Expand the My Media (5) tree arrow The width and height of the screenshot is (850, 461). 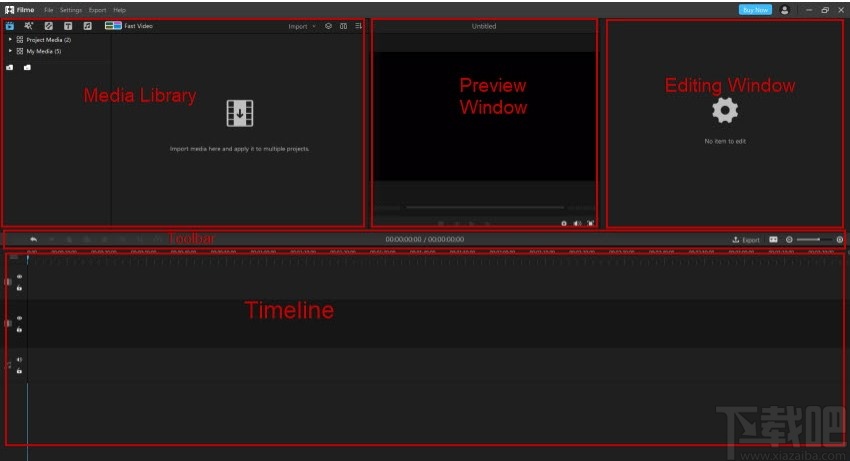[x=10, y=51]
